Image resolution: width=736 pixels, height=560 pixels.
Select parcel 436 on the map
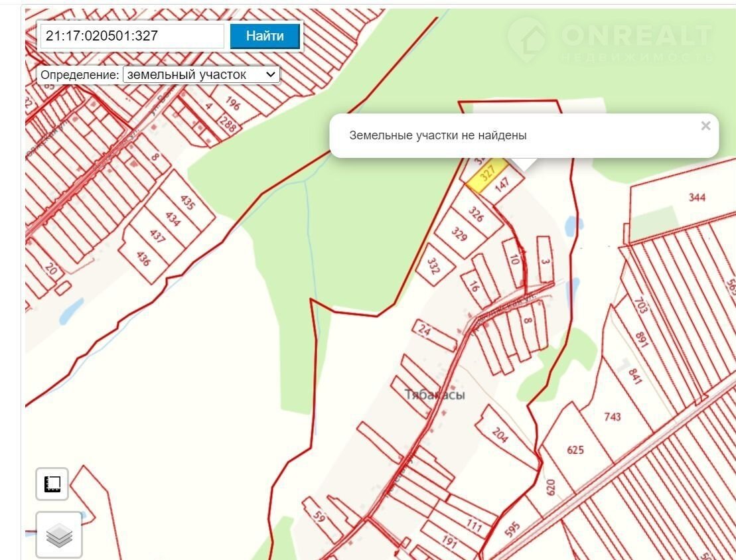142,257
